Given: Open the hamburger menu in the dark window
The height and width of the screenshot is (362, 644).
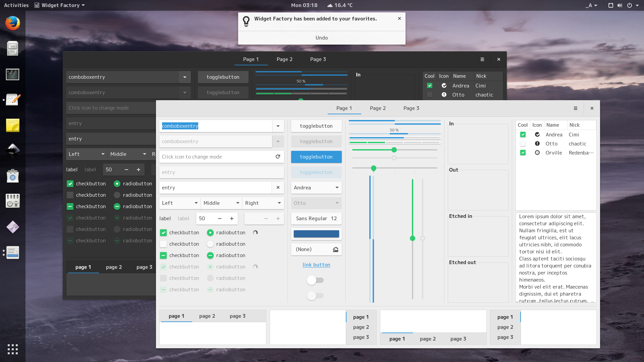Looking at the screenshot, I should (x=482, y=59).
